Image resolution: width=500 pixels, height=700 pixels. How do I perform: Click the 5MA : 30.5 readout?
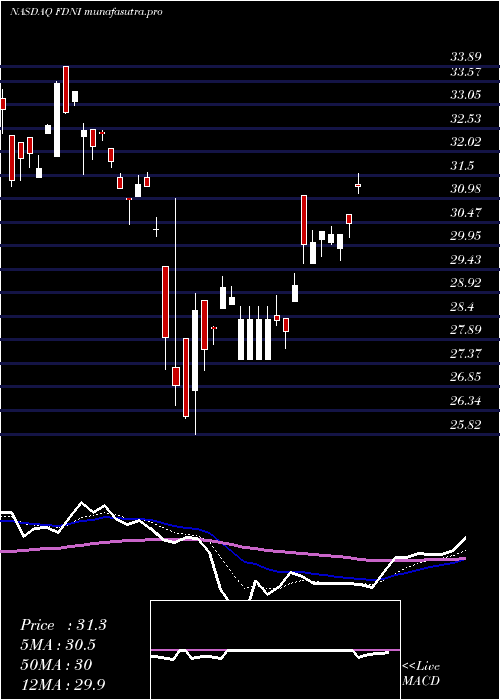pos(59,645)
